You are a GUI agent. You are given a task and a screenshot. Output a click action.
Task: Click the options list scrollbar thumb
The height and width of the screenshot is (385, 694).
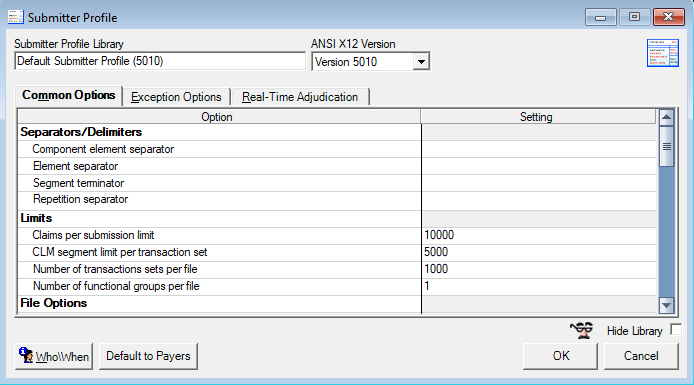tap(666, 146)
